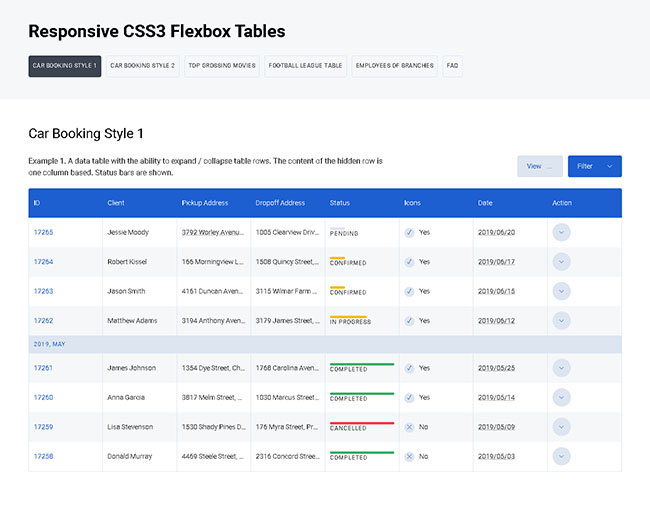Click the X icon in row 17258
Image resolution: width=650 pixels, height=520 pixels.
pos(410,457)
